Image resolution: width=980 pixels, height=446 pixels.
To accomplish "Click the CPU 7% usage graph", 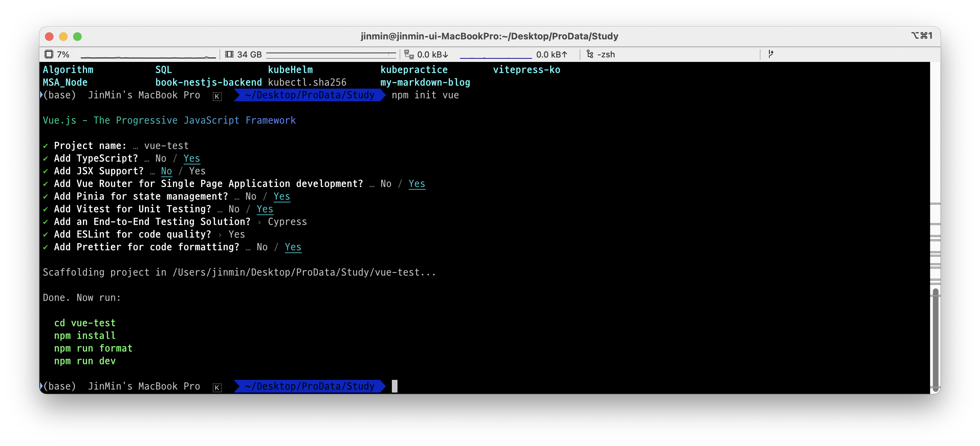I will point(148,56).
